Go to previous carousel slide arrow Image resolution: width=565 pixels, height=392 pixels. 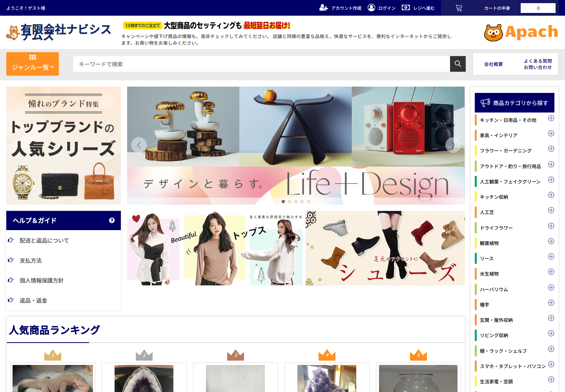139,145
